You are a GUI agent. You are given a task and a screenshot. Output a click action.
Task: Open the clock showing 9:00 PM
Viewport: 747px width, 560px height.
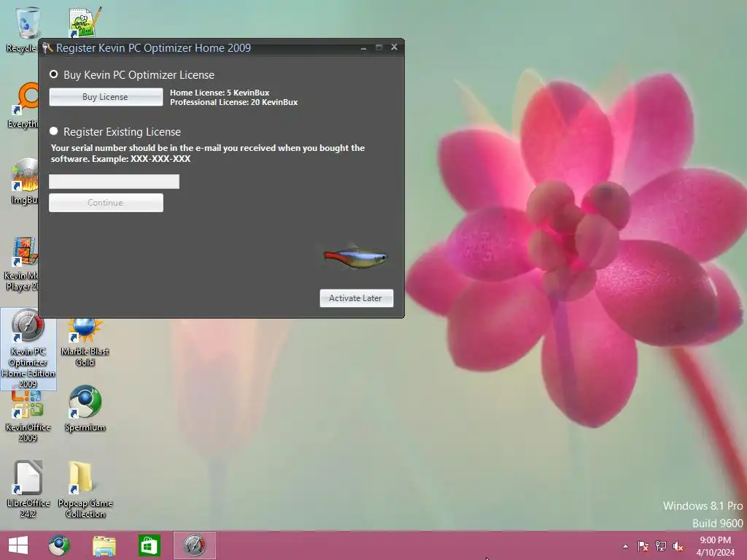[715, 546]
